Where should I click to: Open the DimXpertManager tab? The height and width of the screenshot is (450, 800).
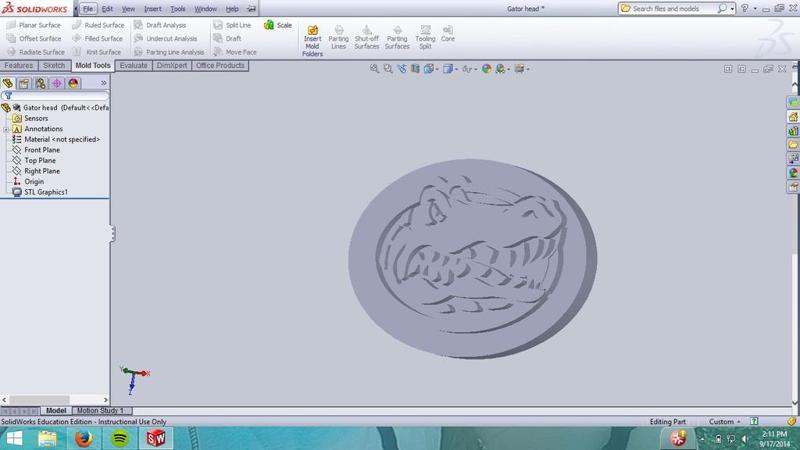pos(57,83)
